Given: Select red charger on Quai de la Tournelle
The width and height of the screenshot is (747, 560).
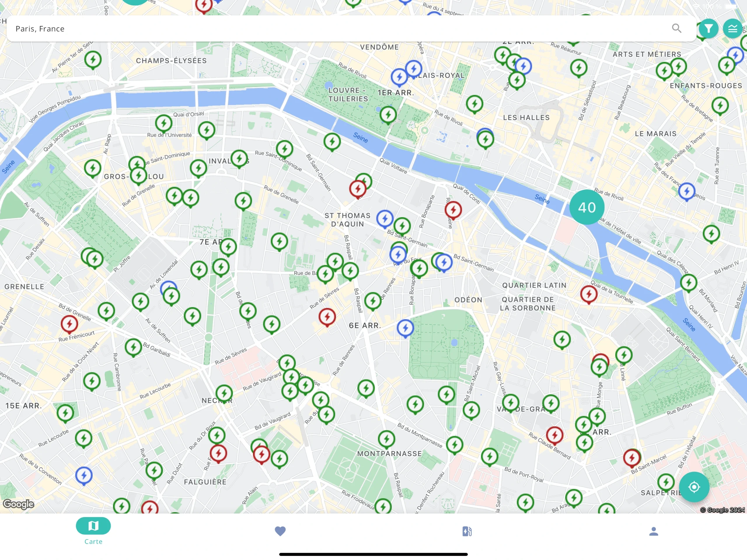Looking at the screenshot, I should [x=589, y=294].
